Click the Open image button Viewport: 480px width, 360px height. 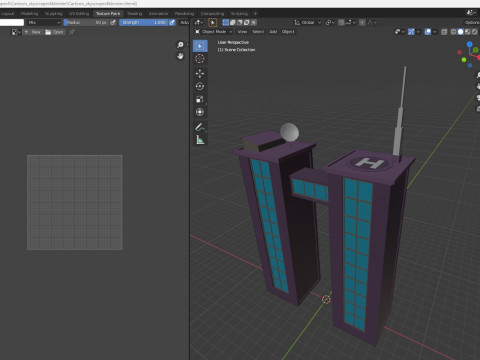54,32
